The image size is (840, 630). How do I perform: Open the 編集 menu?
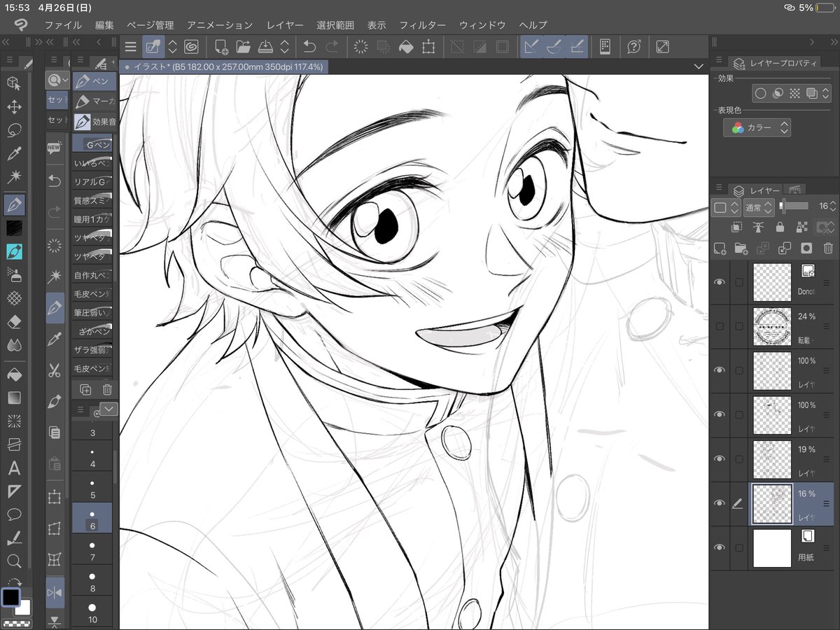pyautogui.click(x=104, y=24)
